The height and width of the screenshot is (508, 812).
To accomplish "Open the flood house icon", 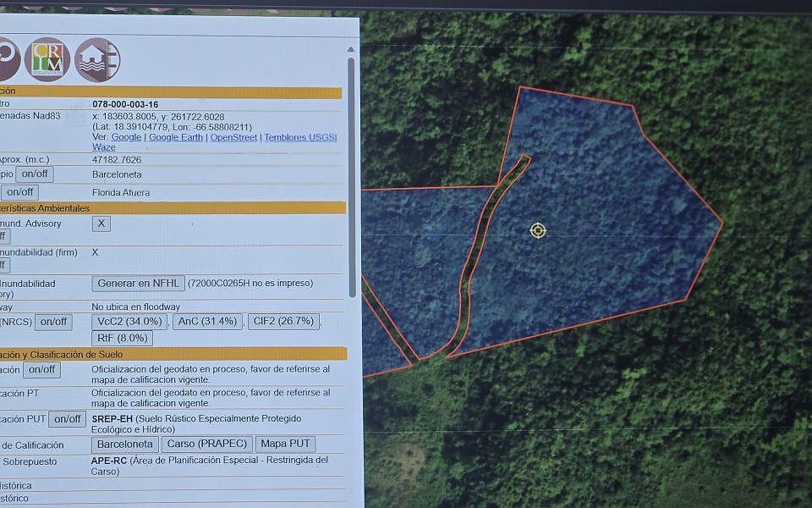I will click(97, 60).
